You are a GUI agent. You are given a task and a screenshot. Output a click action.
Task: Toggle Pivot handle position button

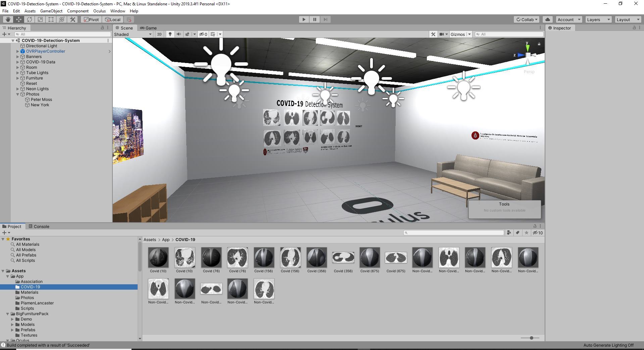pyautogui.click(x=91, y=19)
